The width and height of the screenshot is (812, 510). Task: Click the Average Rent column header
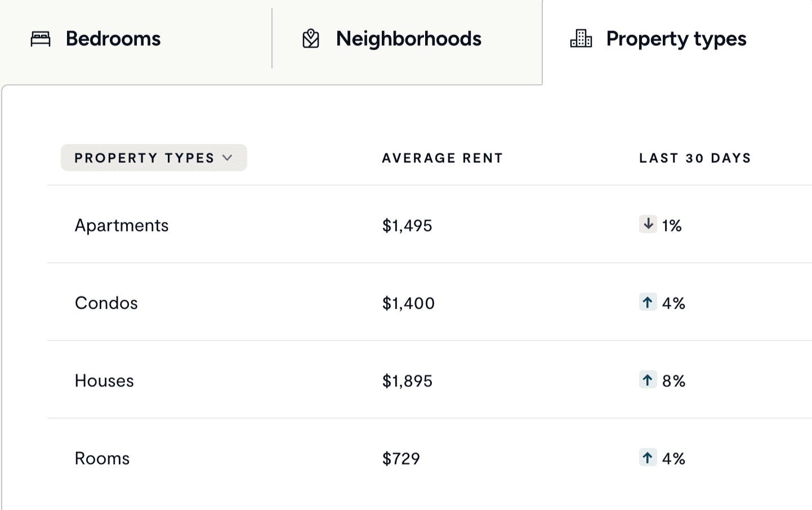click(x=442, y=158)
